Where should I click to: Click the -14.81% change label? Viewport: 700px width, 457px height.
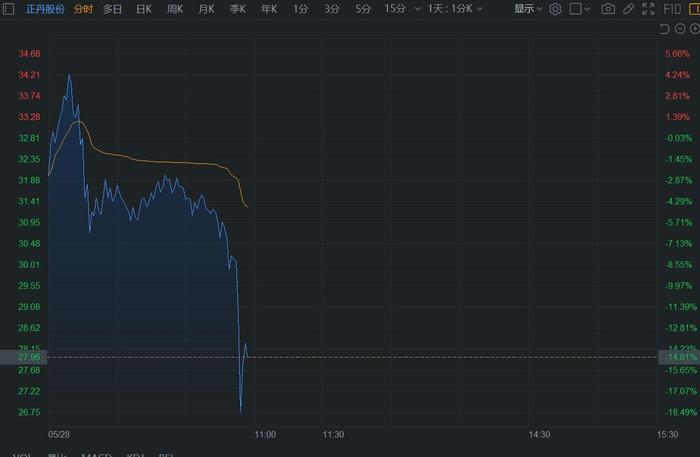[x=679, y=357]
